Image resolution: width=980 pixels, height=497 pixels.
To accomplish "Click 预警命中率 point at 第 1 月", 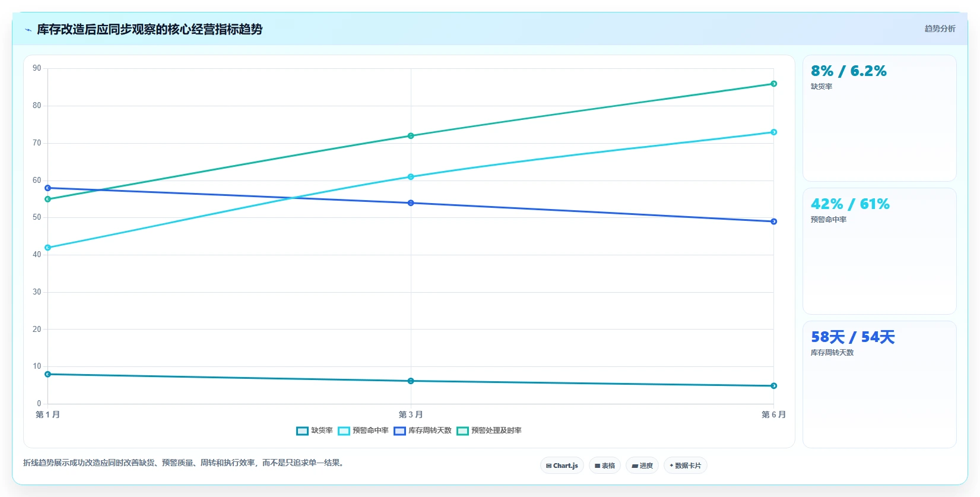I will click(x=48, y=248).
